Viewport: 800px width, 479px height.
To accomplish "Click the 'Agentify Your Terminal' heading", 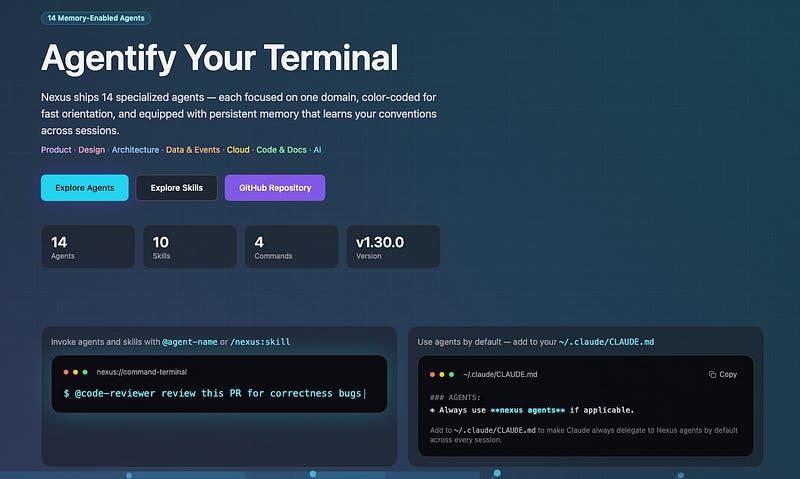I will 219,58.
